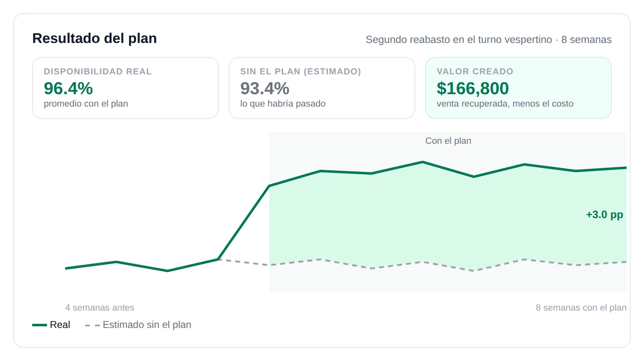Click the 'Valor creado' label

coord(475,71)
